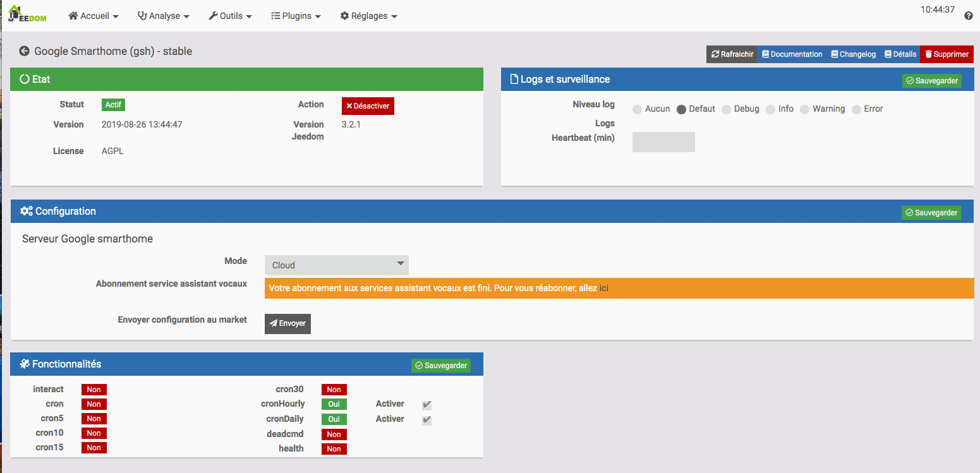Click the health Non badge
This screenshot has height=473, width=980.
334,449
